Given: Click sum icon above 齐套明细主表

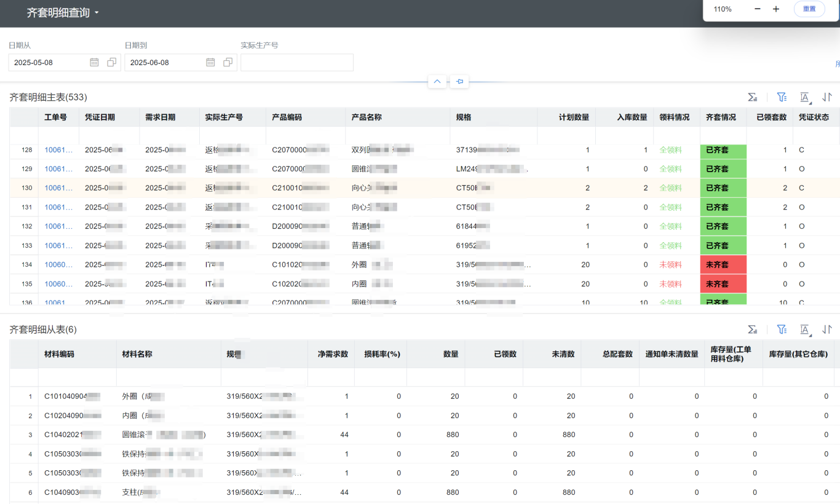Looking at the screenshot, I should tap(752, 97).
